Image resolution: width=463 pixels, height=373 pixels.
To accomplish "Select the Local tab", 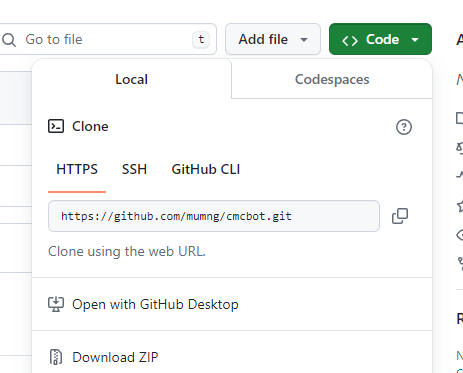I will click(131, 79).
